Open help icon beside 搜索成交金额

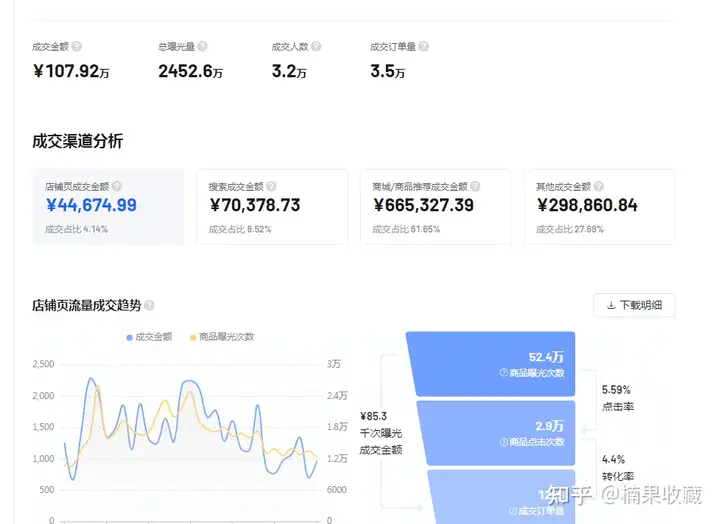[271, 186]
